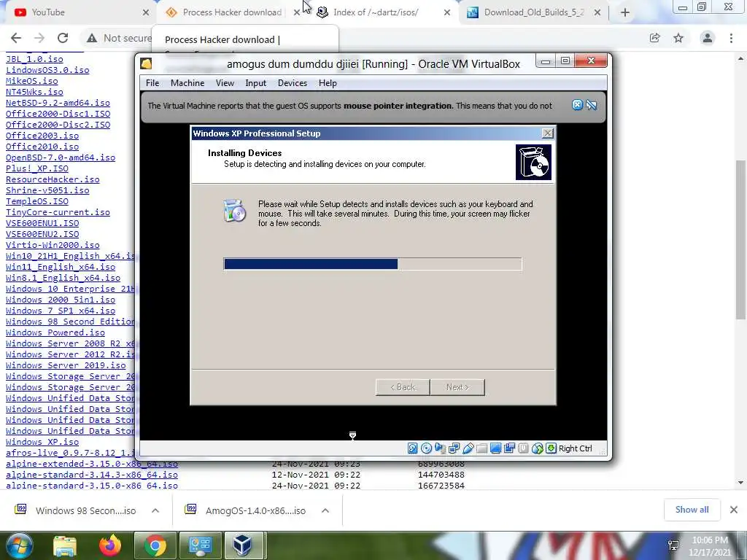Click the Chrome taskbar icon
The width and height of the screenshot is (747, 560).
coord(155,545)
